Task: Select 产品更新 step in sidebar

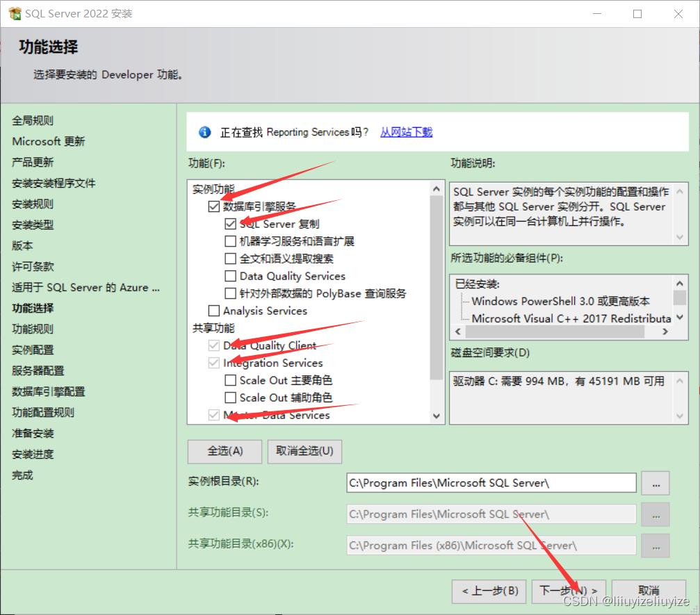Action: click(33, 162)
